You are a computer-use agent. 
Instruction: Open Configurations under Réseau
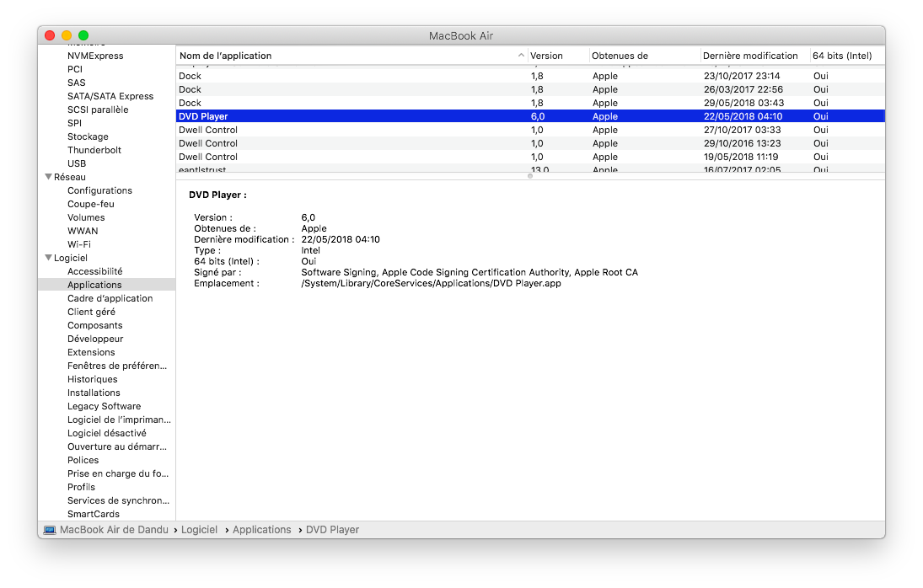click(x=99, y=190)
